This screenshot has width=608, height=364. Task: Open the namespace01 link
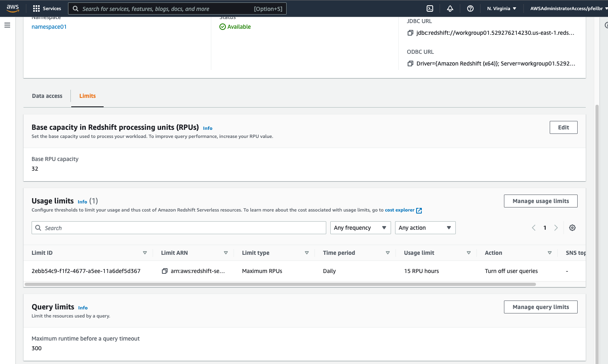pos(49,27)
